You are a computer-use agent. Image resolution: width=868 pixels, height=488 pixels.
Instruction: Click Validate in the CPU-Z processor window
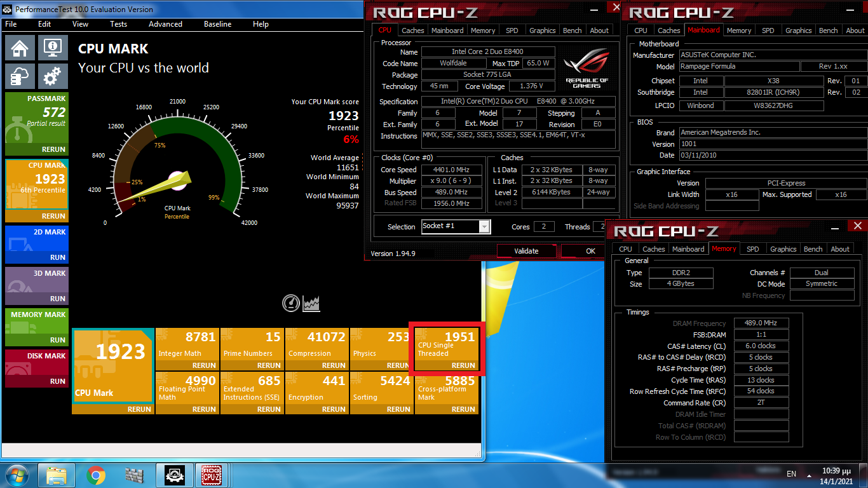click(526, 251)
